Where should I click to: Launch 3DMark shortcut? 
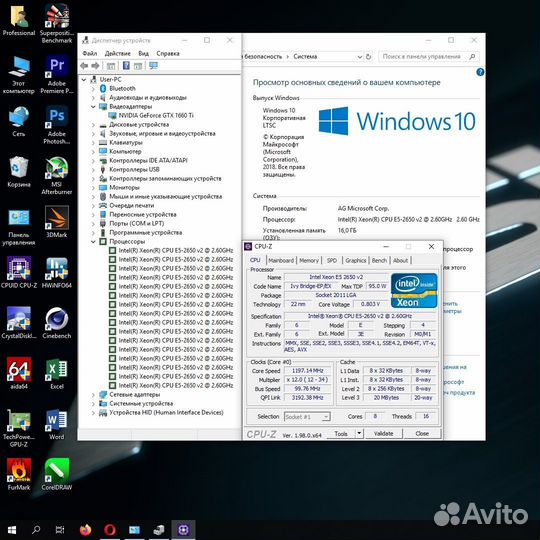coord(57,222)
